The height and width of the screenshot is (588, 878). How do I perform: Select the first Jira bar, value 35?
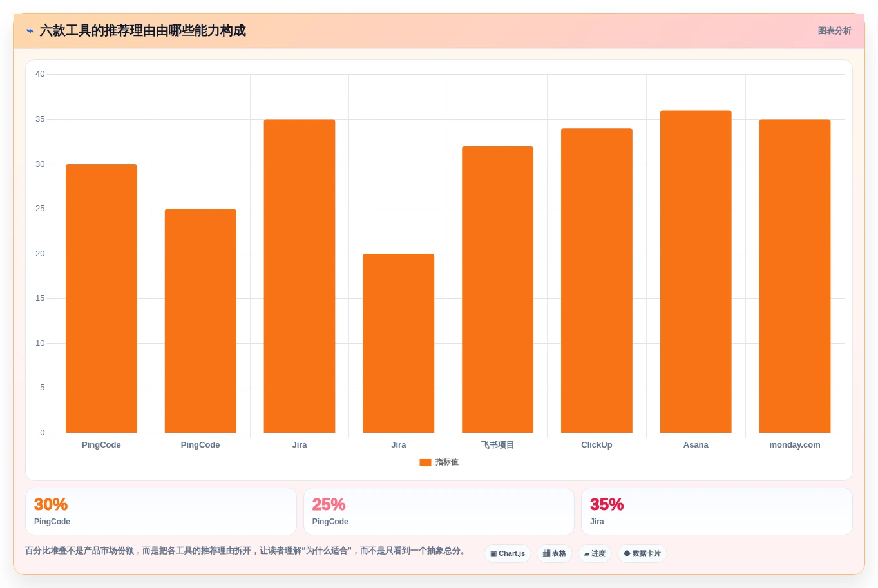300,276
